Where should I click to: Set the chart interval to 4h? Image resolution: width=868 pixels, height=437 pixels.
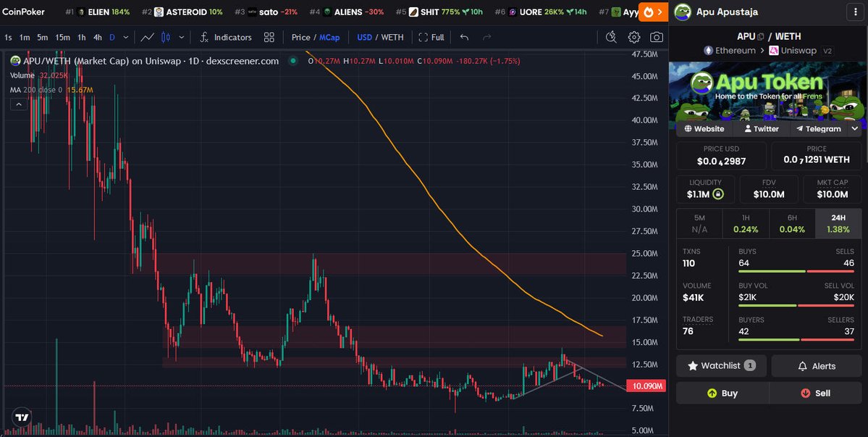coord(98,37)
